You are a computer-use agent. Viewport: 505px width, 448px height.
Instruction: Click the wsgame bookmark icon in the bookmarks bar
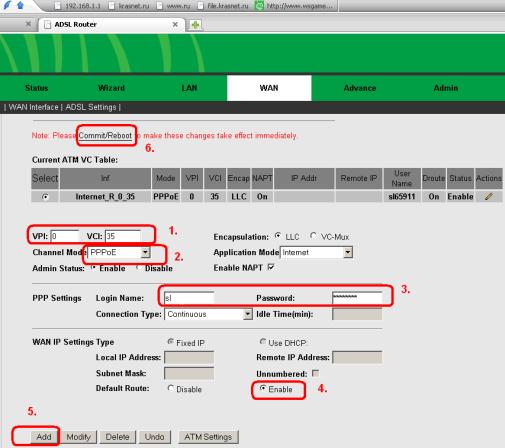coord(259,6)
